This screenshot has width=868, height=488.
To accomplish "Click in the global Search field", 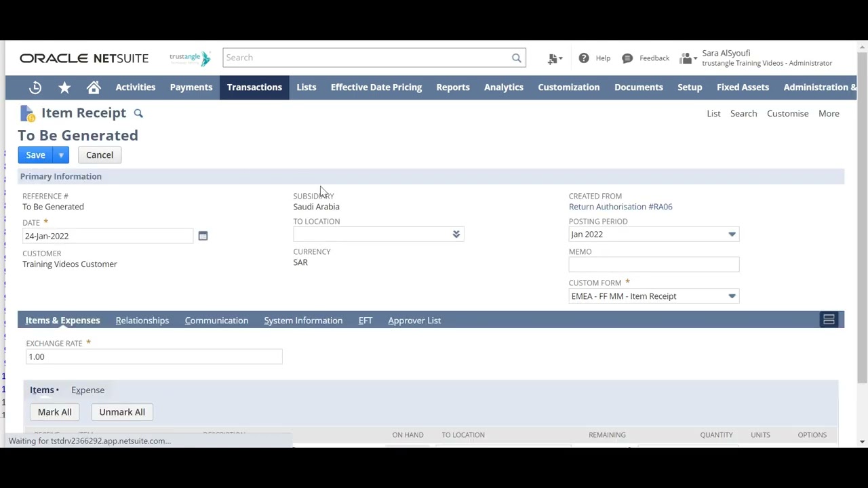I will [x=366, y=58].
